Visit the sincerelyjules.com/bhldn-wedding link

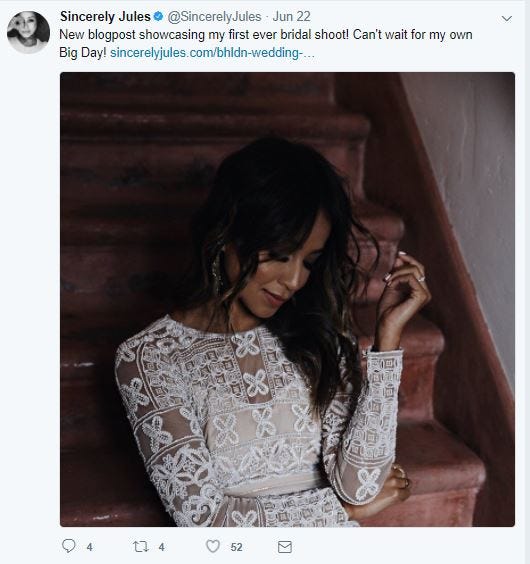coord(212,53)
